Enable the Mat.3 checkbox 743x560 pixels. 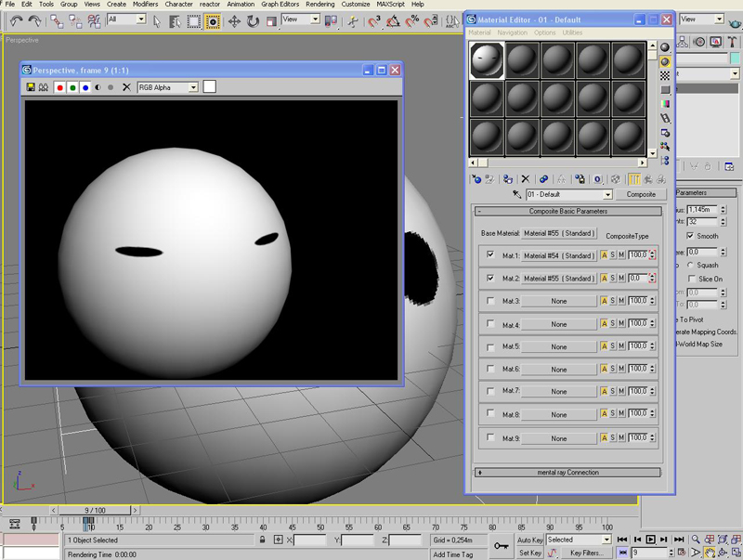pyautogui.click(x=490, y=300)
